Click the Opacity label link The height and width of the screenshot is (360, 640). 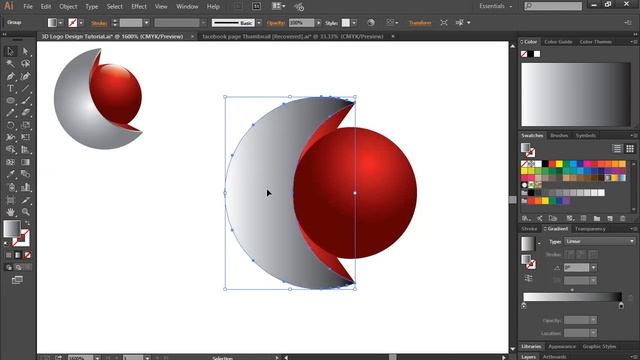(x=276, y=23)
